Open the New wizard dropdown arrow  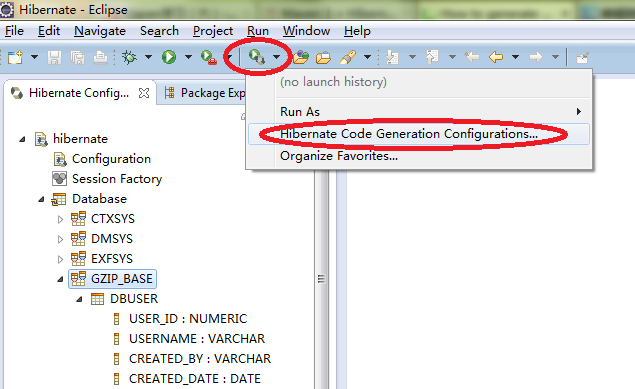click(34, 57)
